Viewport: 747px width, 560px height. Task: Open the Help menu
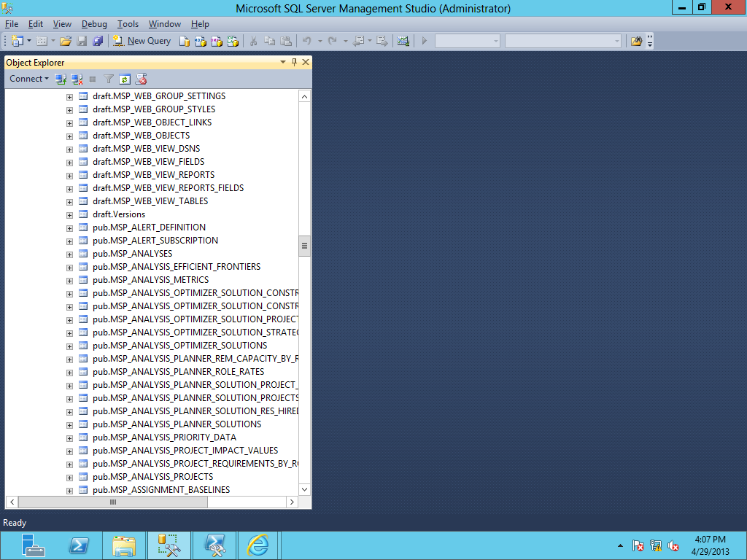(x=200, y=24)
